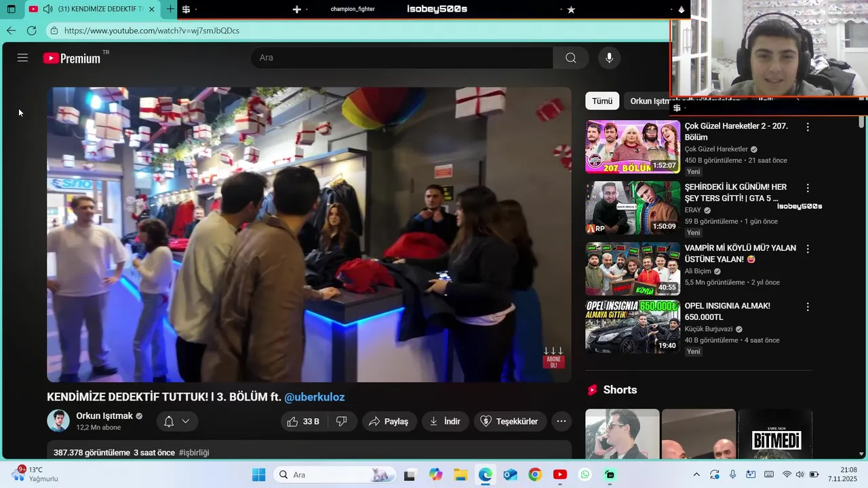Click Orkun Işıtmak channel avatar
The image size is (868, 488).
point(58,421)
